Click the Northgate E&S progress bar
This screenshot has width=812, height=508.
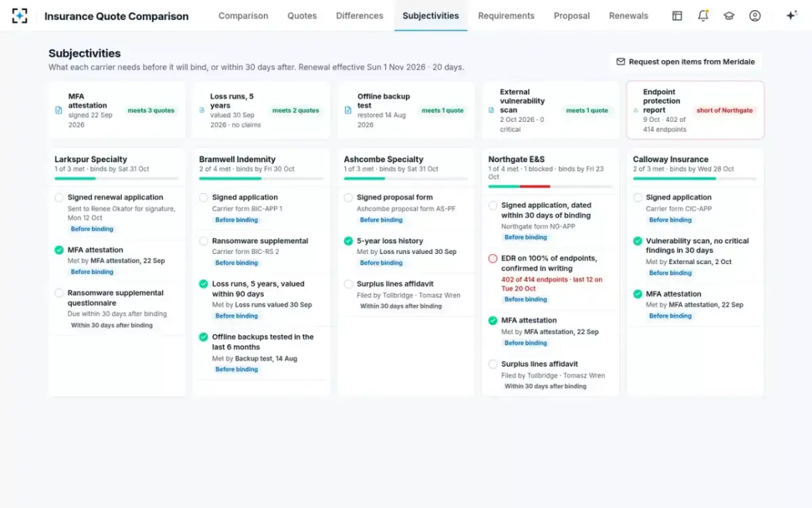coord(550,186)
